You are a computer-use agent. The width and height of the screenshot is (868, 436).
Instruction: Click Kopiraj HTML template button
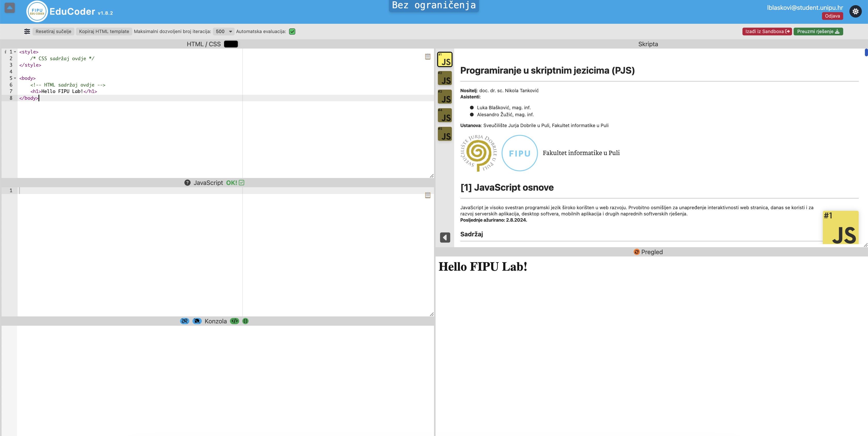pos(104,31)
